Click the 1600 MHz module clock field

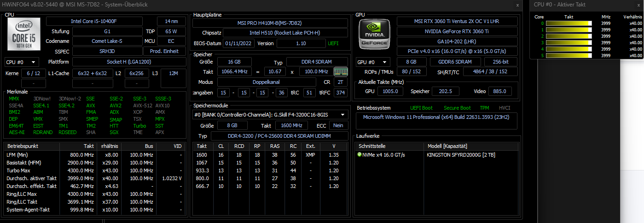(291, 125)
